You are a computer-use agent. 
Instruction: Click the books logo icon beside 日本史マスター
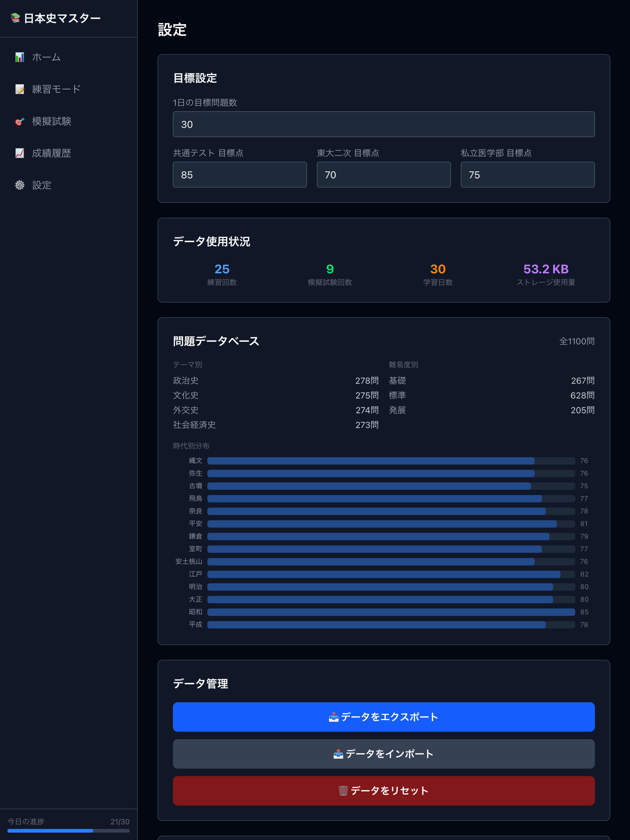[15, 18]
